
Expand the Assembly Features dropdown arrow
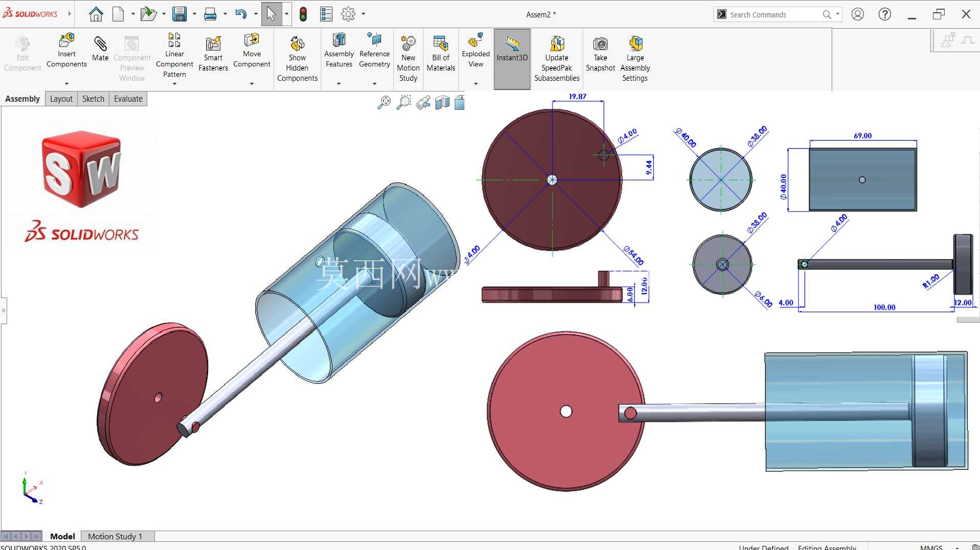point(339,84)
